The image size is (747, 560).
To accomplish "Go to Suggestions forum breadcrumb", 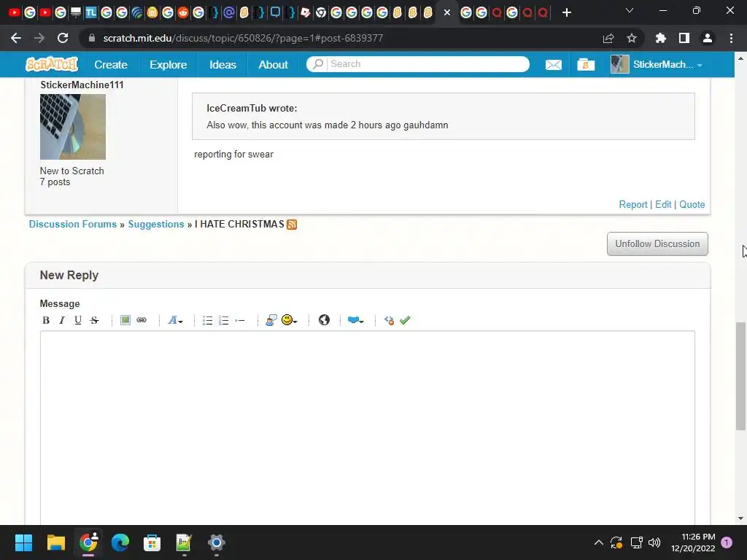I will (156, 225).
